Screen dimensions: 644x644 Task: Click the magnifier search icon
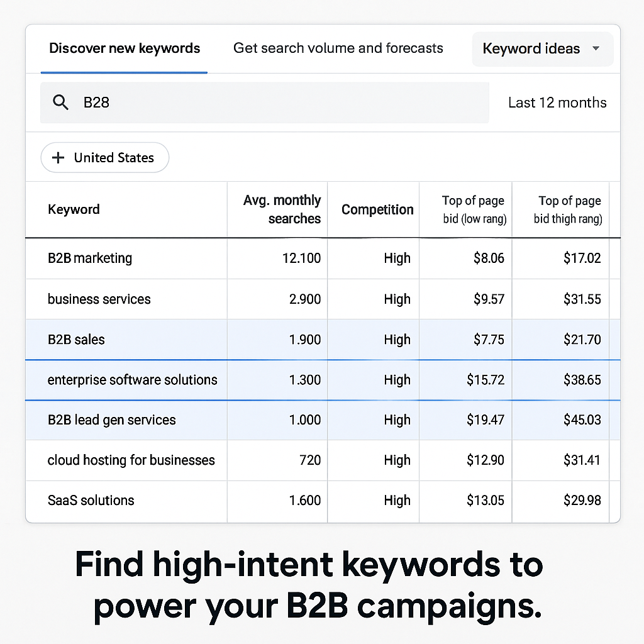tap(61, 103)
